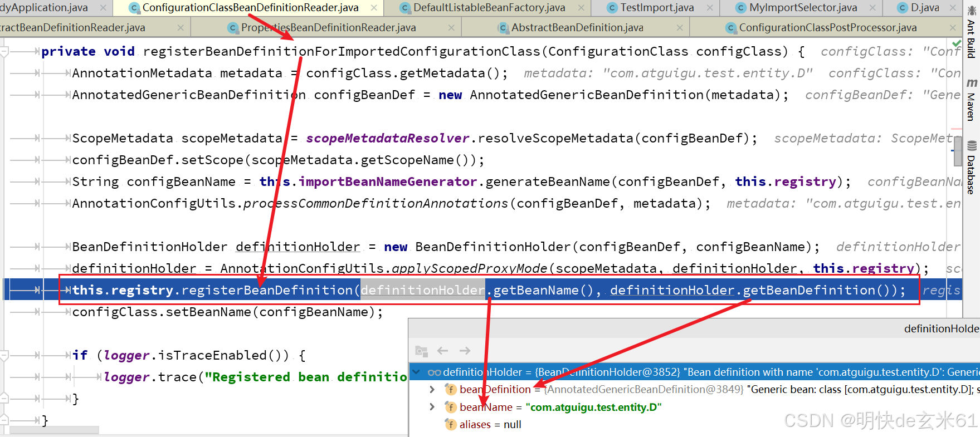Click the folder tree icon in popup toolbar
Viewport: 980px width, 437px height.
click(422, 351)
